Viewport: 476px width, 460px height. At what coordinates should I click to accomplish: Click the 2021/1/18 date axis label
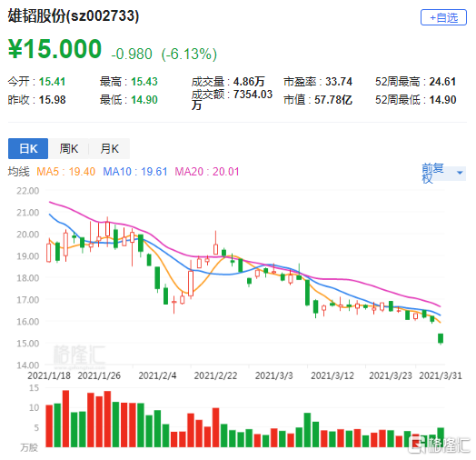point(49,375)
